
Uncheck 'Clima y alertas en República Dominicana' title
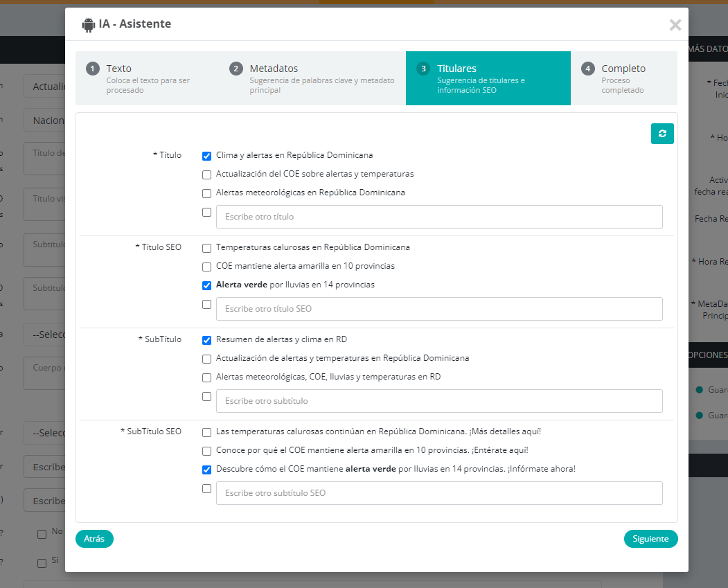click(206, 157)
